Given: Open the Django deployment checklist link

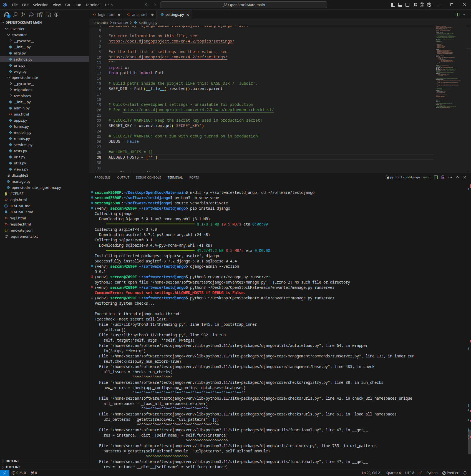Looking at the screenshot, I should (198, 110).
